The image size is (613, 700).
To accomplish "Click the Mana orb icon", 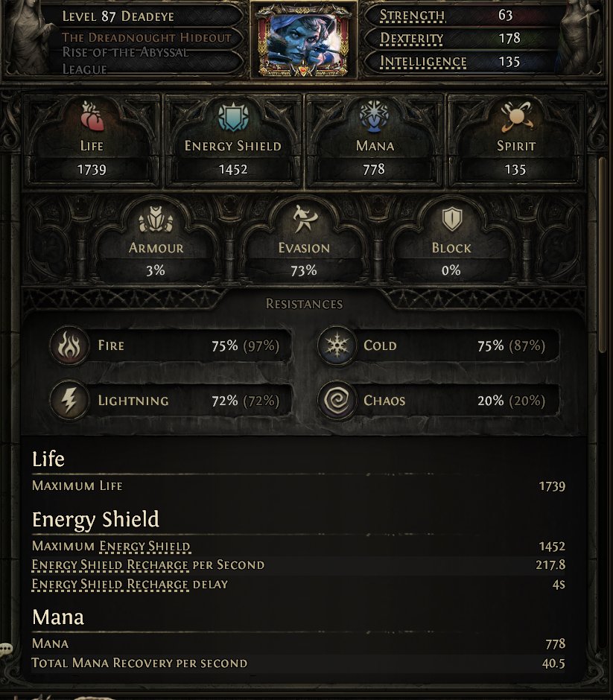I will pos(374,118).
